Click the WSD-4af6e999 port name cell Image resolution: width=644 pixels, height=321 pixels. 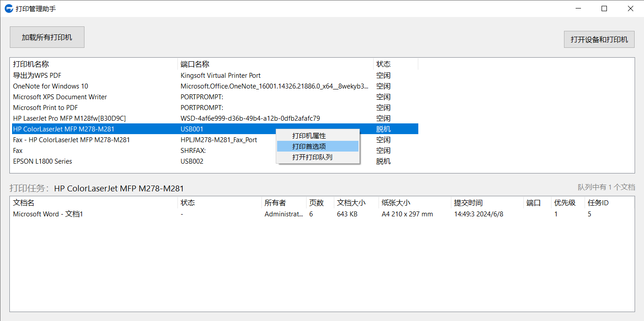tap(250, 118)
